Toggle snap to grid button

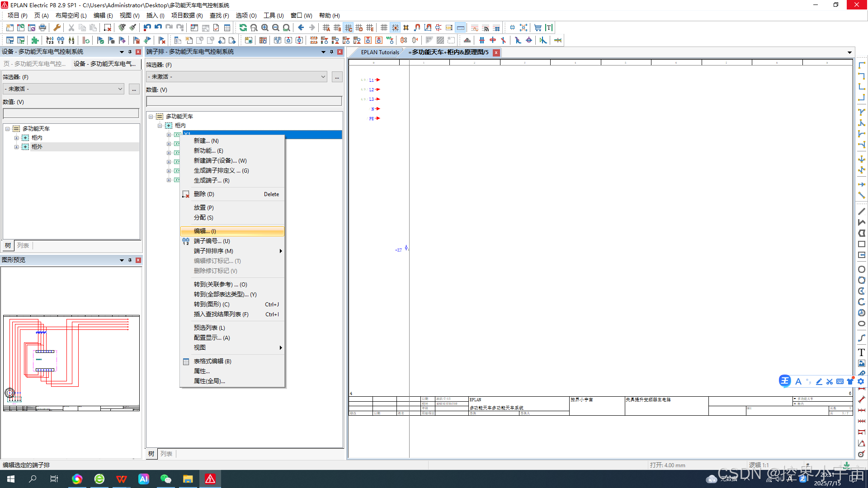(x=395, y=28)
